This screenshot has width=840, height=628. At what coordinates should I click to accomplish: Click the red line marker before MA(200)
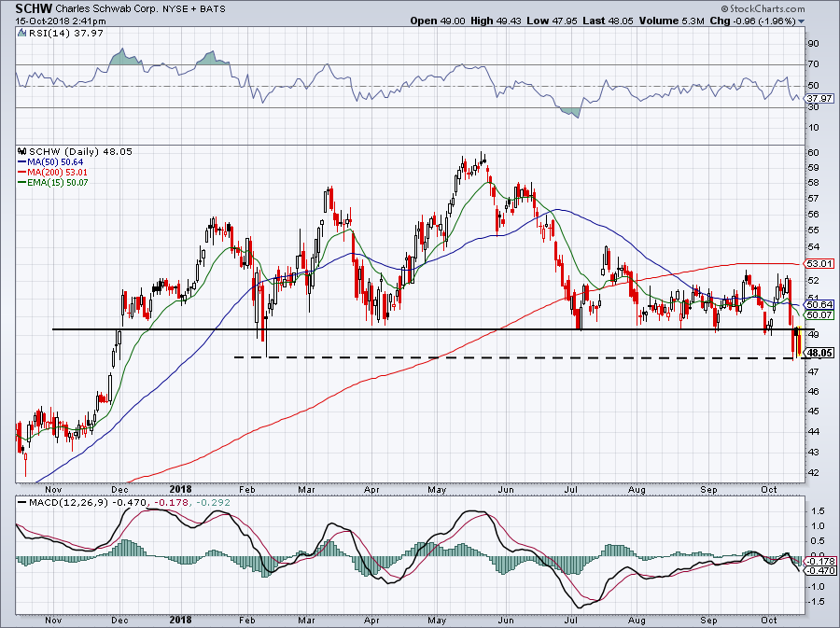pyautogui.click(x=22, y=173)
